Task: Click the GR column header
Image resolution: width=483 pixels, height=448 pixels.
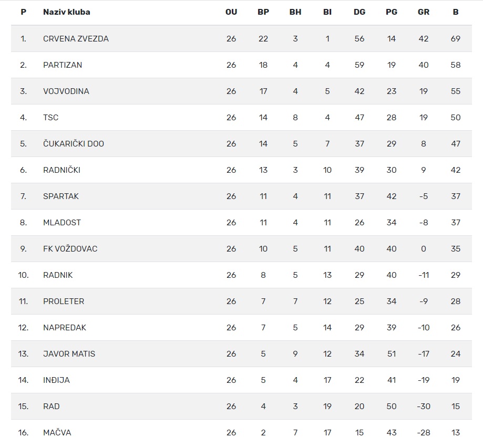Action: pyautogui.click(x=423, y=12)
